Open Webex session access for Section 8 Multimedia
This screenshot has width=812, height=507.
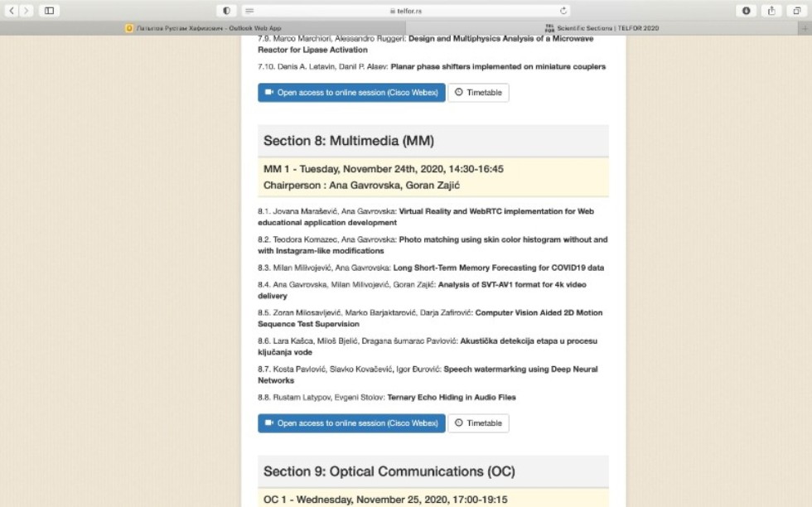tap(351, 423)
